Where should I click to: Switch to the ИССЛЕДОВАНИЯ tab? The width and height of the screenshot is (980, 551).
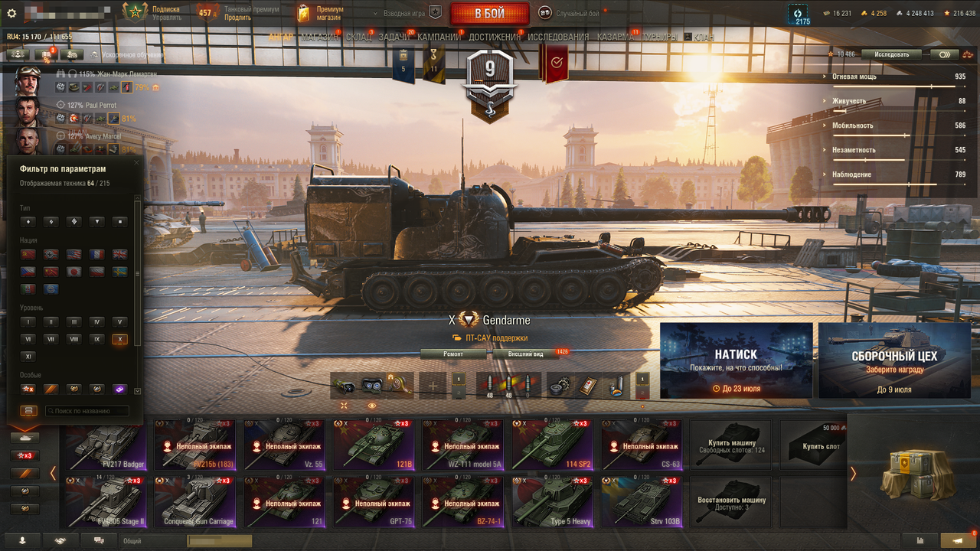click(x=558, y=37)
